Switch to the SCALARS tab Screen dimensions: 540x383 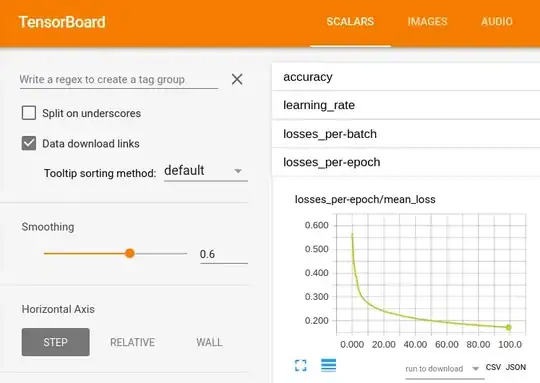pyautogui.click(x=350, y=22)
